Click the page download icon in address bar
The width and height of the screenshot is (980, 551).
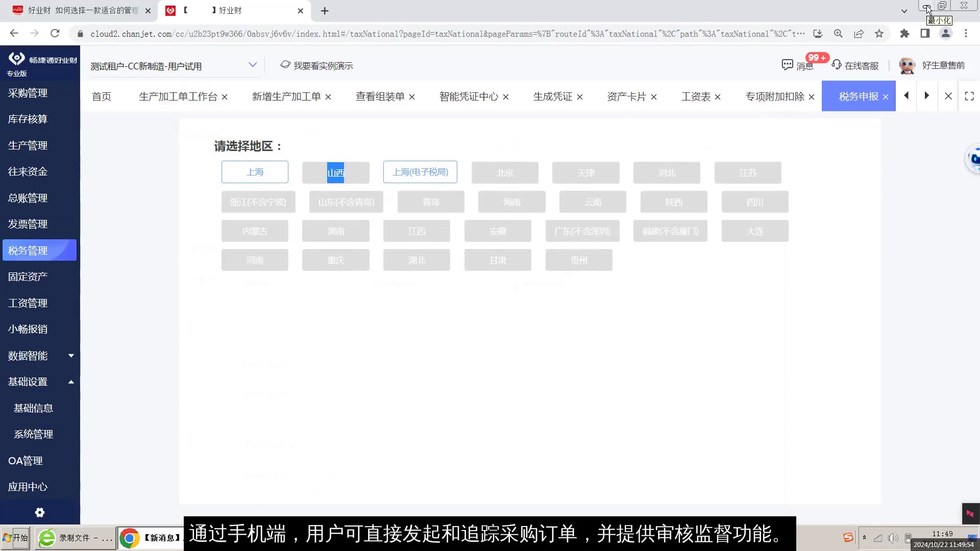click(818, 33)
